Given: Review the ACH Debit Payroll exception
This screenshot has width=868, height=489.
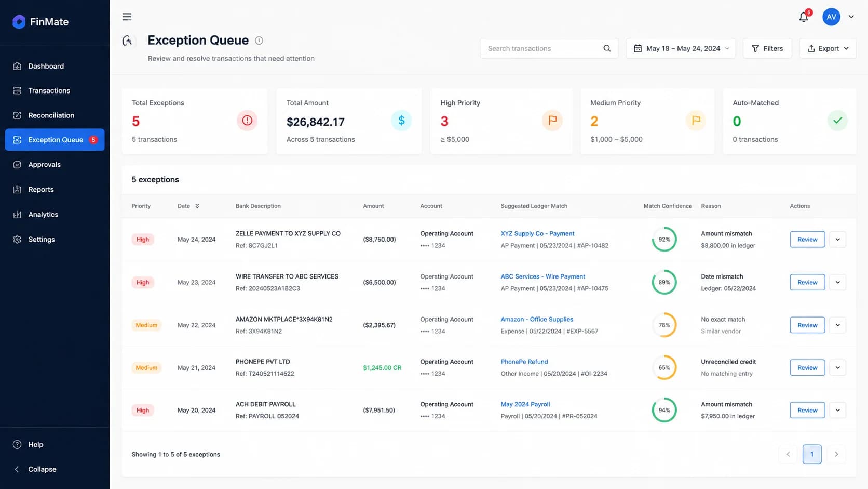Looking at the screenshot, I should click(x=807, y=411).
